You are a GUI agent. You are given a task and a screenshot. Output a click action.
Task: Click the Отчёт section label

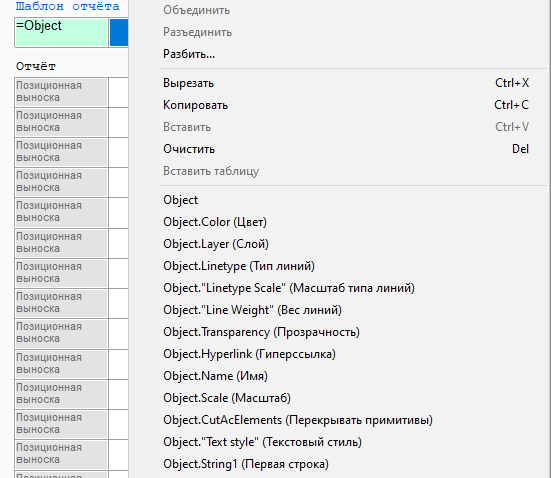click(36, 66)
